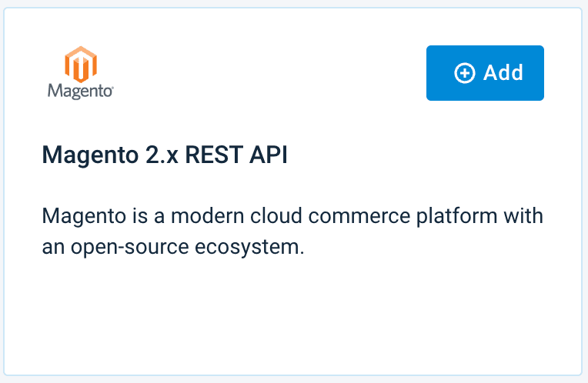Click the orange Magento hexagon logo
Image resolution: width=588 pixels, height=383 pixels.
click(81, 63)
